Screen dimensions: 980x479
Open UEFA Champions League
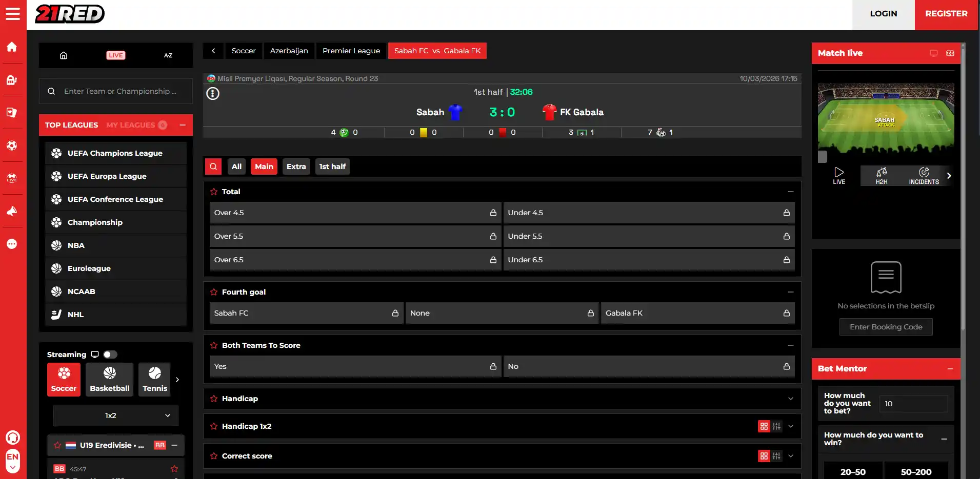[x=116, y=153]
